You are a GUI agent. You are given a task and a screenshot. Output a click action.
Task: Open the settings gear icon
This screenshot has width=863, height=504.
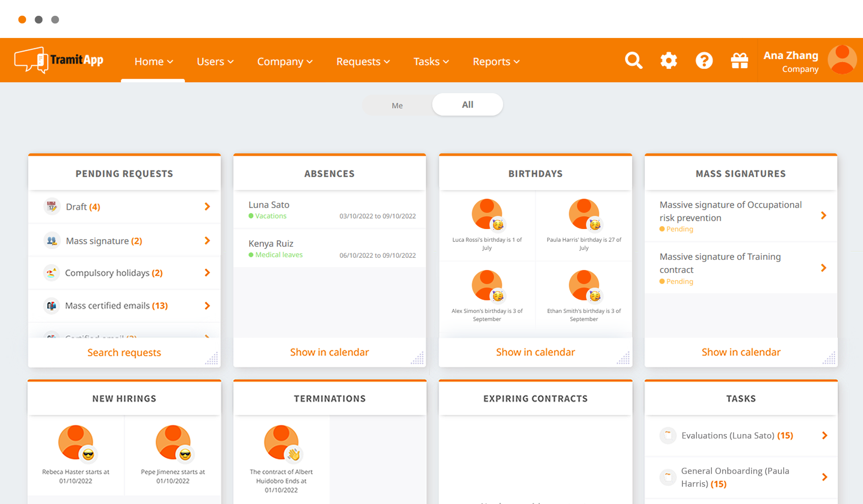[x=669, y=61]
